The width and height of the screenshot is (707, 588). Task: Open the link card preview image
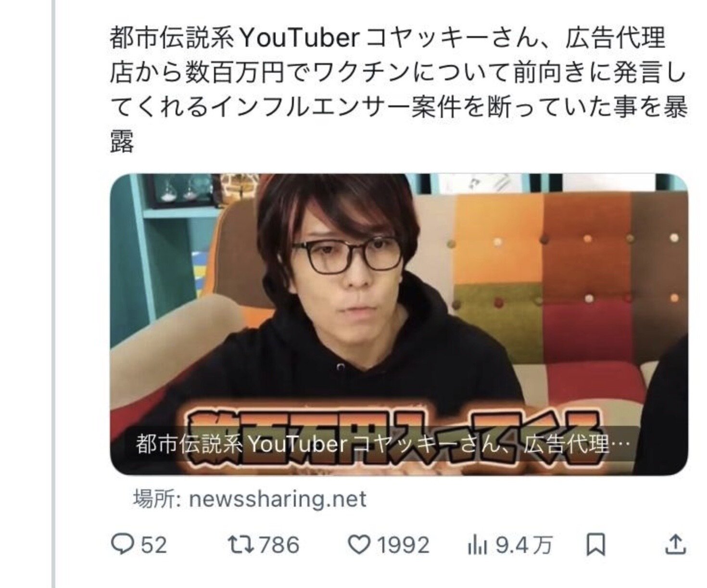399,324
